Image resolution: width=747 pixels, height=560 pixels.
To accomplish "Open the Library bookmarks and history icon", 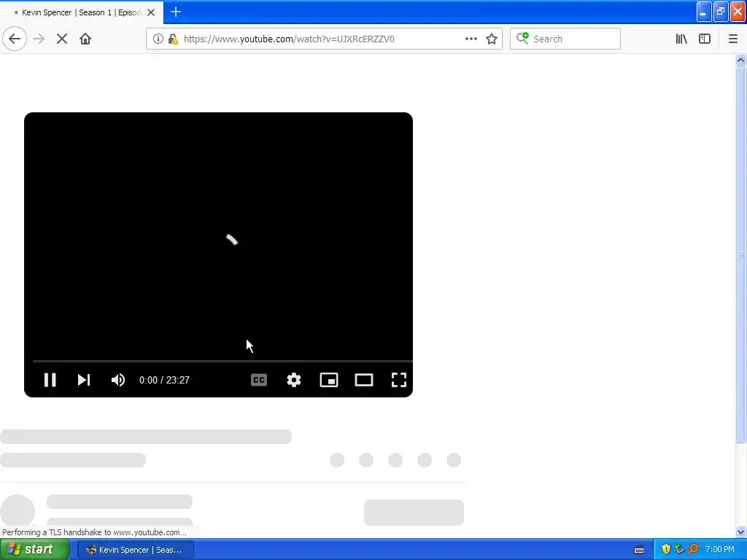I will click(681, 39).
